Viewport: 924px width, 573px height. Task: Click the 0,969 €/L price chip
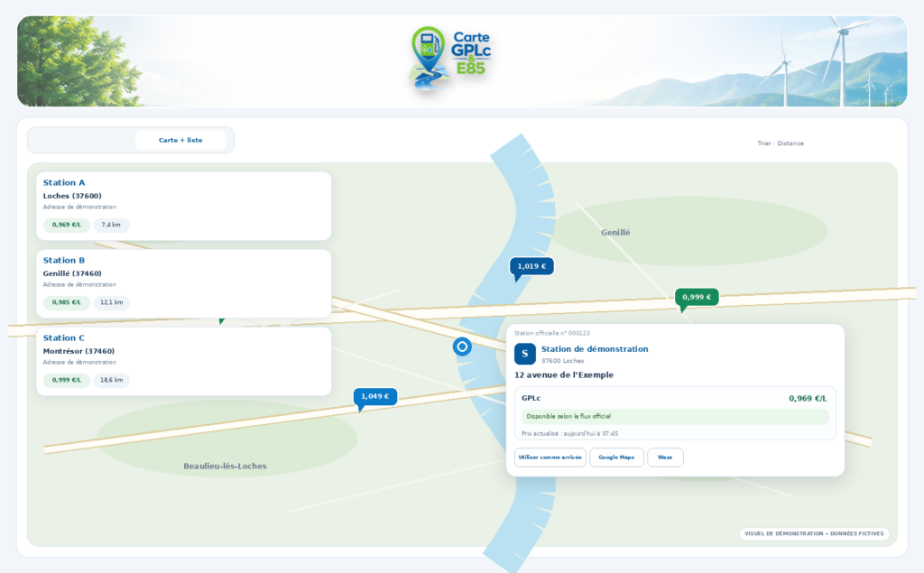pos(67,225)
